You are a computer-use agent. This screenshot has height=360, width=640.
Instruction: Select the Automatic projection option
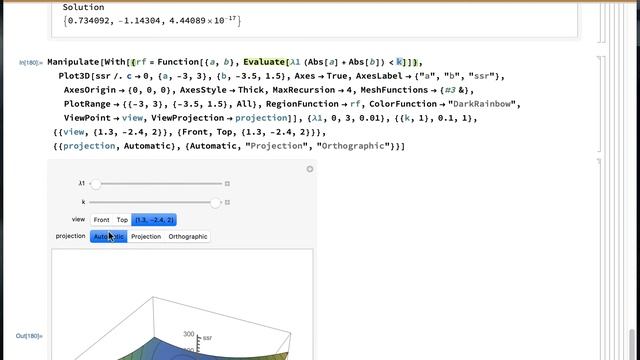109,237
